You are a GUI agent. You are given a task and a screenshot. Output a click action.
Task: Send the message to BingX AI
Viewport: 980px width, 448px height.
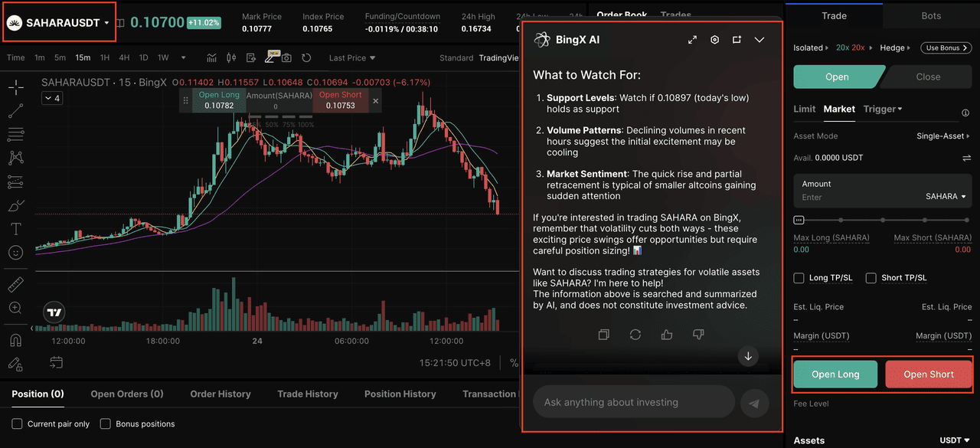coord(754,403)
